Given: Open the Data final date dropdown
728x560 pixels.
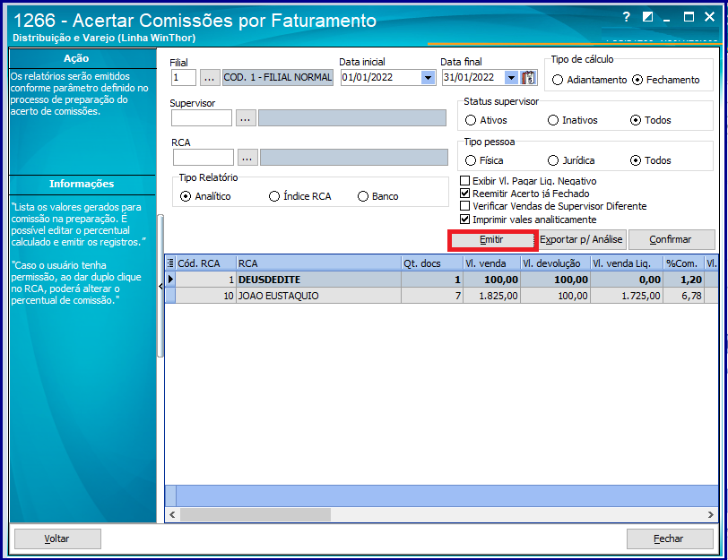Looking at the screenshot, I should pos(511,77).
